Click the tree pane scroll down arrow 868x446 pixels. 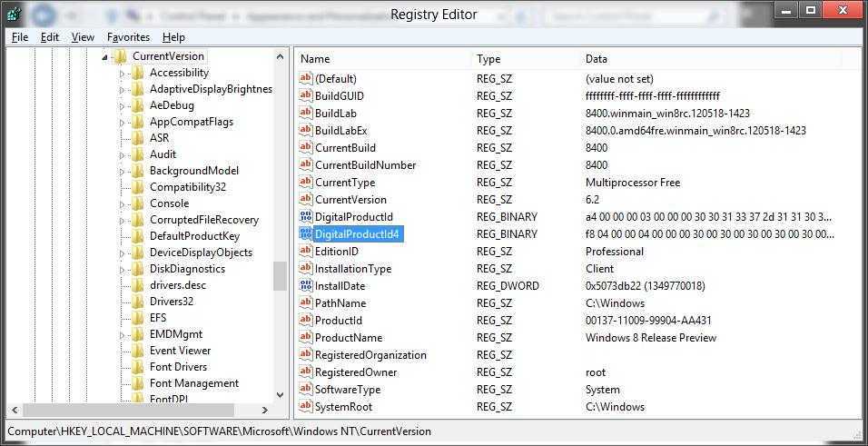[281, 395]
